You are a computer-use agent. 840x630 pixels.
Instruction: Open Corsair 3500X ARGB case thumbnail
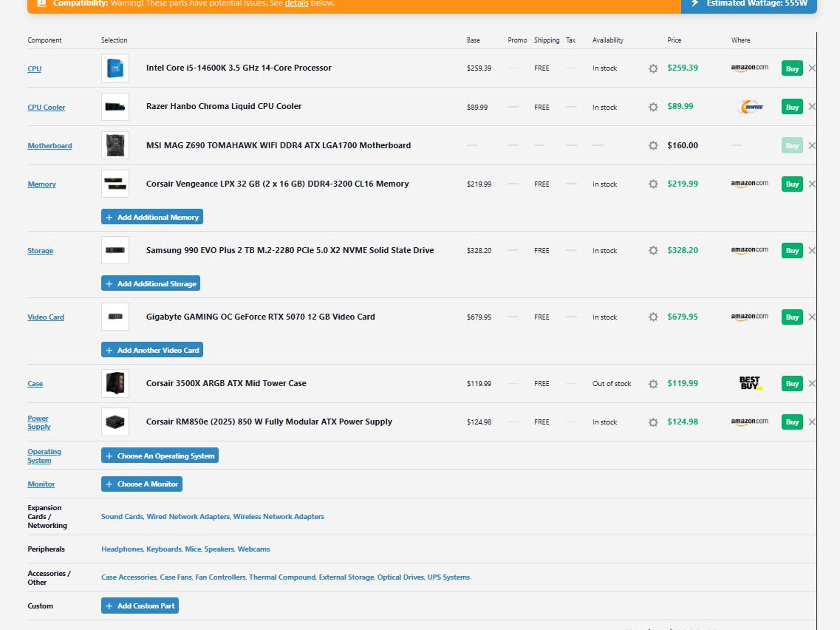[x=115, y=383]
